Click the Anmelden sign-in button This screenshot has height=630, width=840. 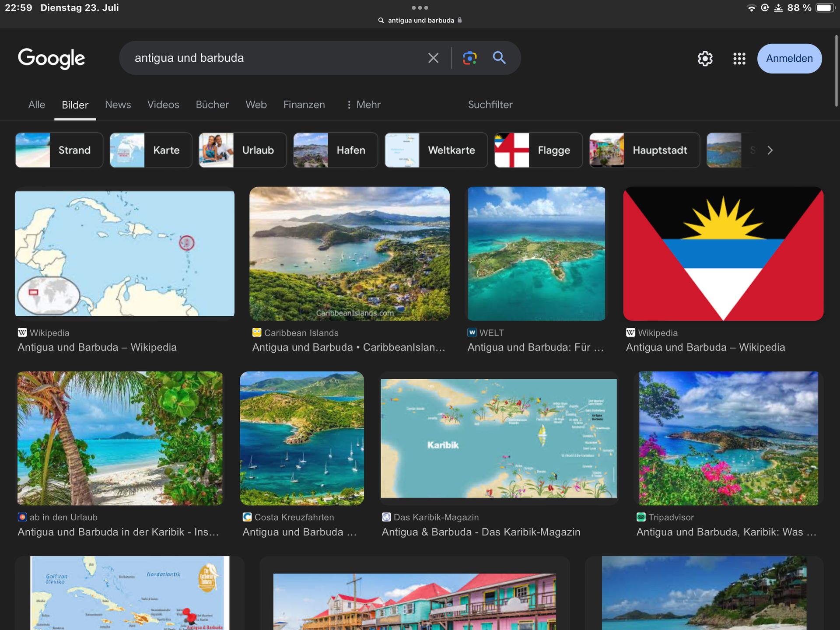789,58
